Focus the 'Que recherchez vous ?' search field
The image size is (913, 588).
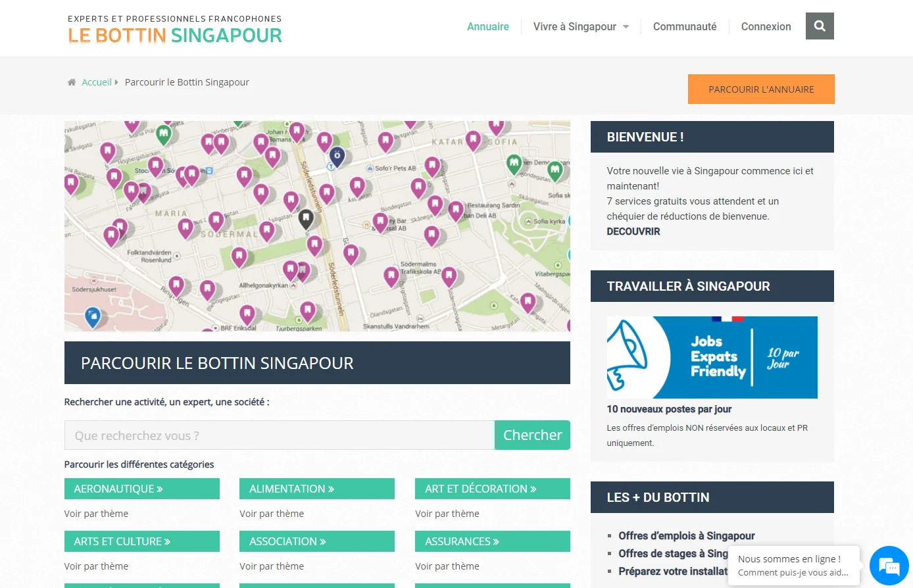(x=280, y=435)
